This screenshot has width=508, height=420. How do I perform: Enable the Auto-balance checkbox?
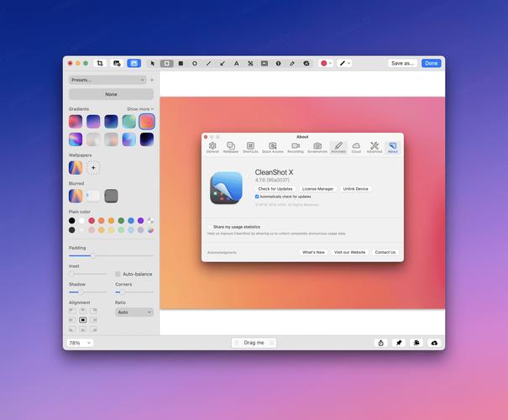118,274
